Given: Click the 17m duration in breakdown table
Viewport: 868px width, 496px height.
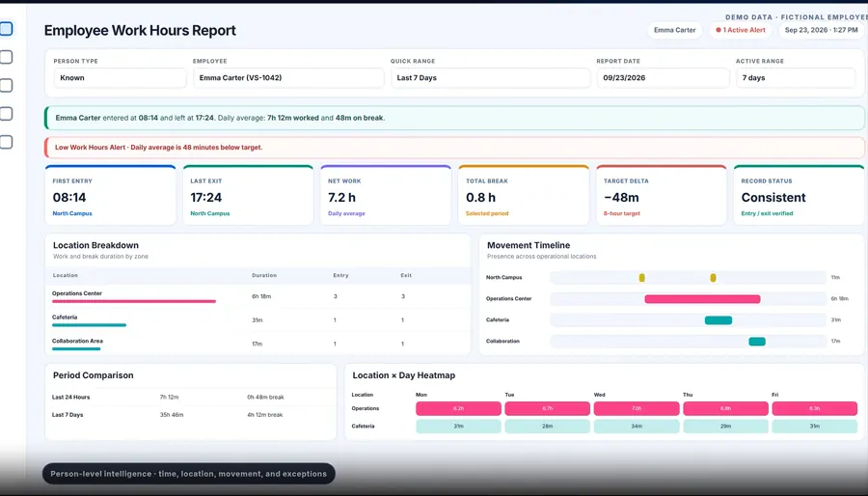Looking at the screenshot, I should pos(257,344).
